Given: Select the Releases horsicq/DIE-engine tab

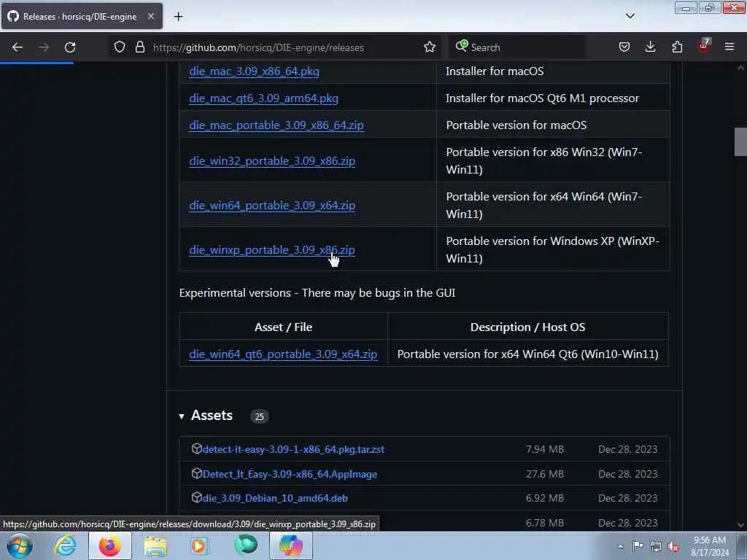Looking at the screenshot, I should pyautogui.click(x=82, y=17).
